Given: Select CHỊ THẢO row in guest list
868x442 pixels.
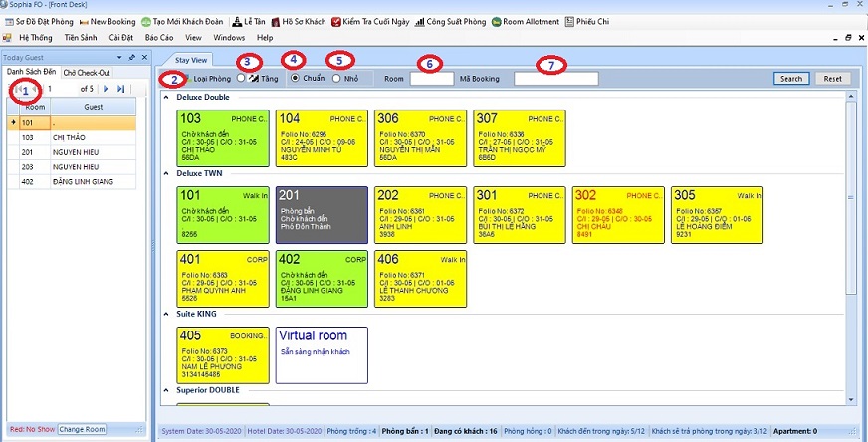Looking at the screenshot, I should click(72, 138).
